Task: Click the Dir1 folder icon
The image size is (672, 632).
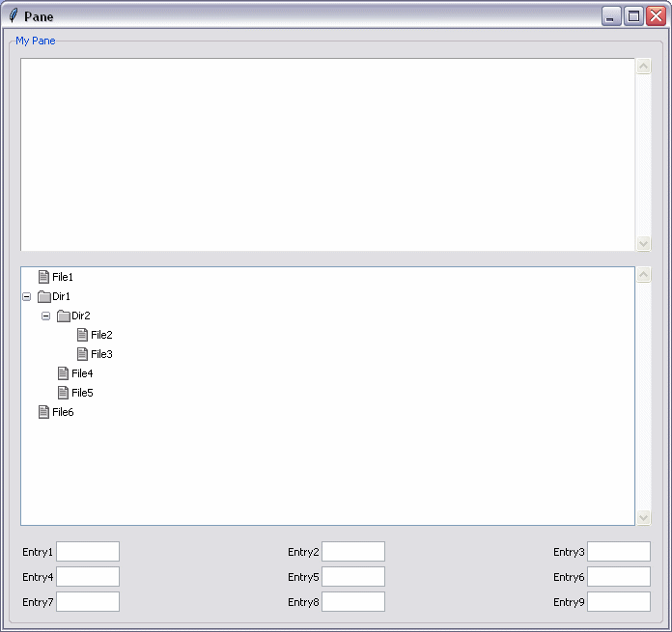Action: [43, 296]
